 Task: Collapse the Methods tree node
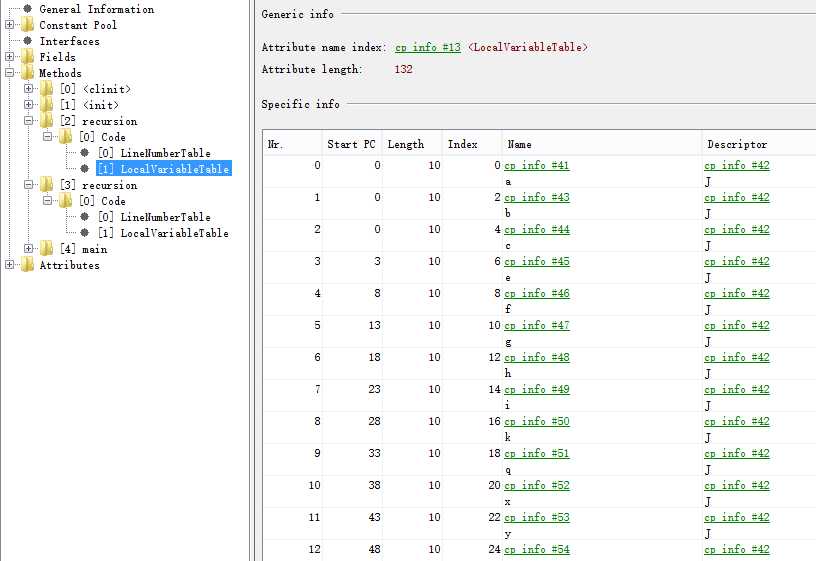9,73
